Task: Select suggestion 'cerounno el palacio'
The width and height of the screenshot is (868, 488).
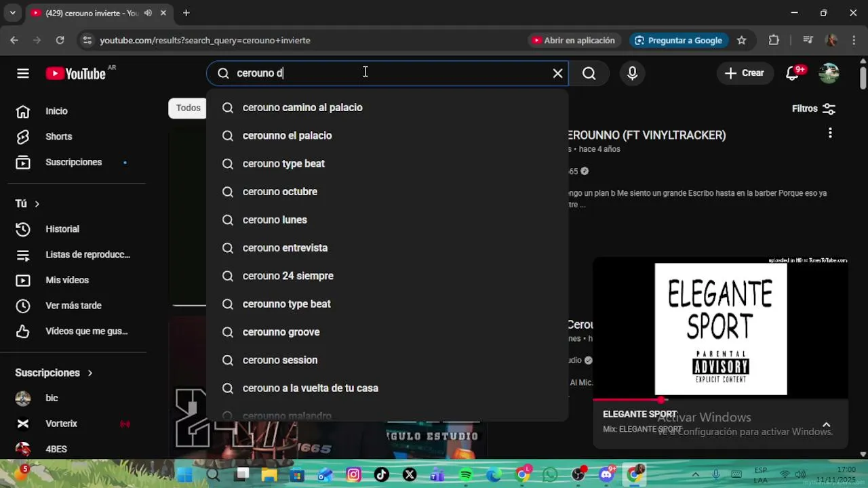Action: coord(387,136)
